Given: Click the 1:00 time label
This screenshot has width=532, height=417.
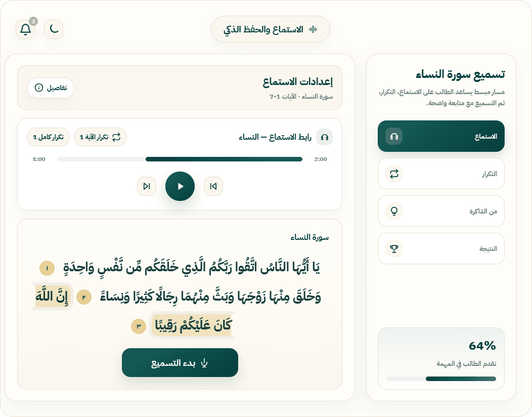Looking at the screenshot, I should tap(39, 159).
